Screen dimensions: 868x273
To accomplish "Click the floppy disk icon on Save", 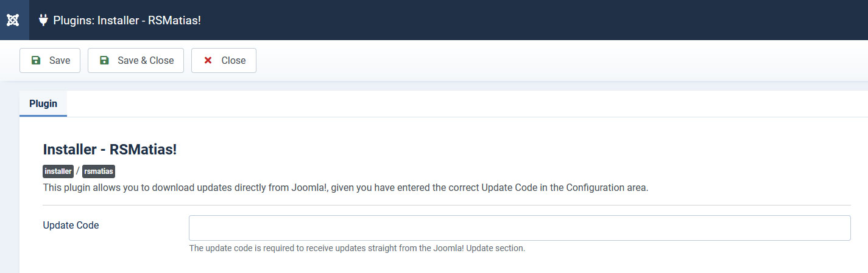I will point(36,60).
